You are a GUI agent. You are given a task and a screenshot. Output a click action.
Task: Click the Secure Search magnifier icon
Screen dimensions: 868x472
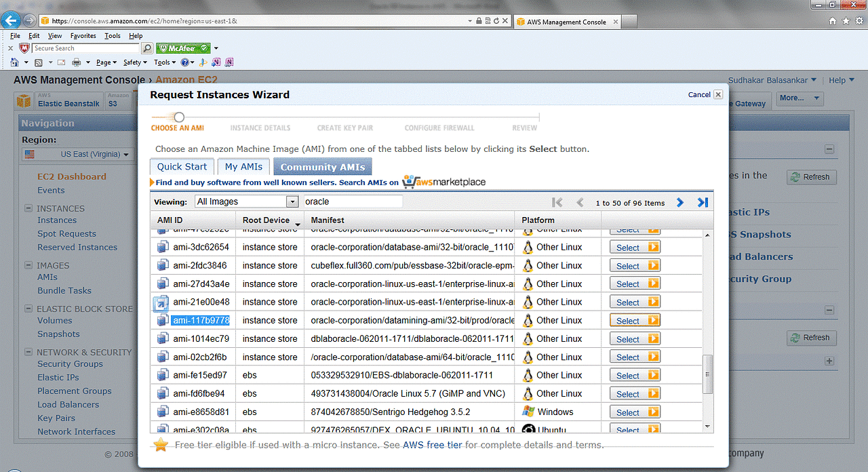147,49
